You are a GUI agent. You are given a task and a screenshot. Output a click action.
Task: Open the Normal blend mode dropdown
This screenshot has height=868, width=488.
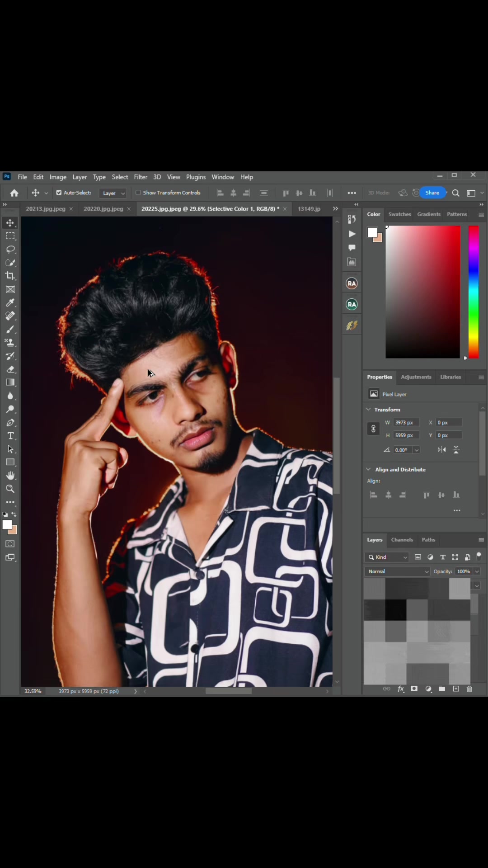point(397,571)
